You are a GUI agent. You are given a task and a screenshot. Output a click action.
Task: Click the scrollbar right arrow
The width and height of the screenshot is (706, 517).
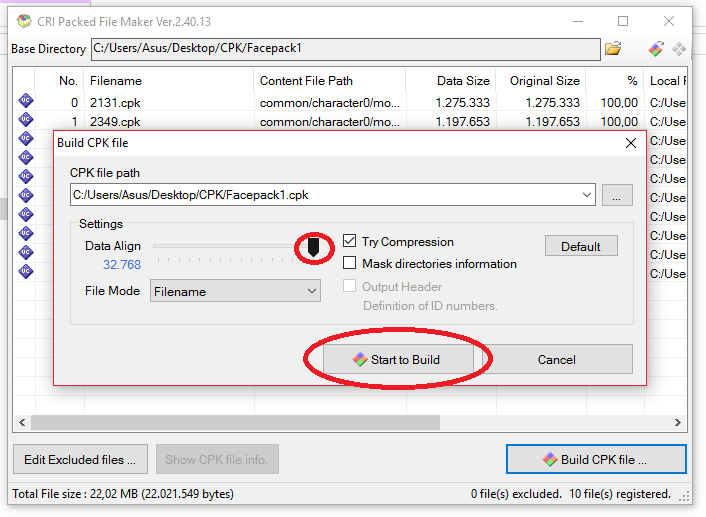[678, 422]
